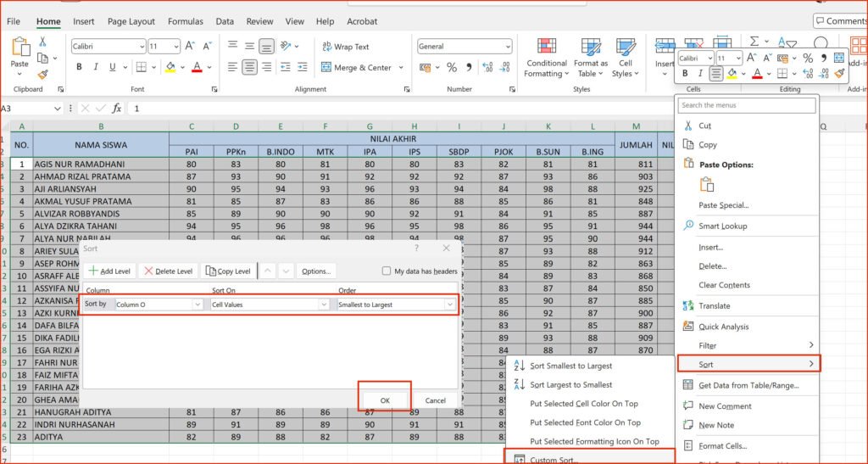
Task: Click the Fill Color bucket swatch
Action: 170,67
